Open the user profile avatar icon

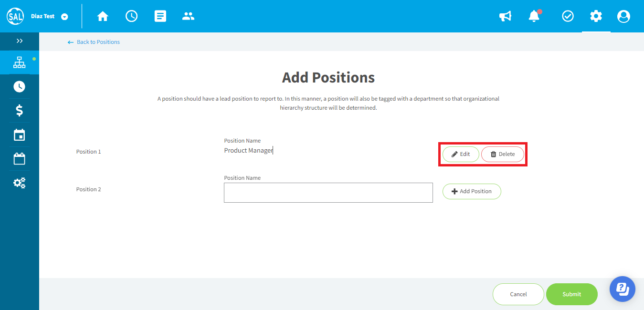[623, 16]
